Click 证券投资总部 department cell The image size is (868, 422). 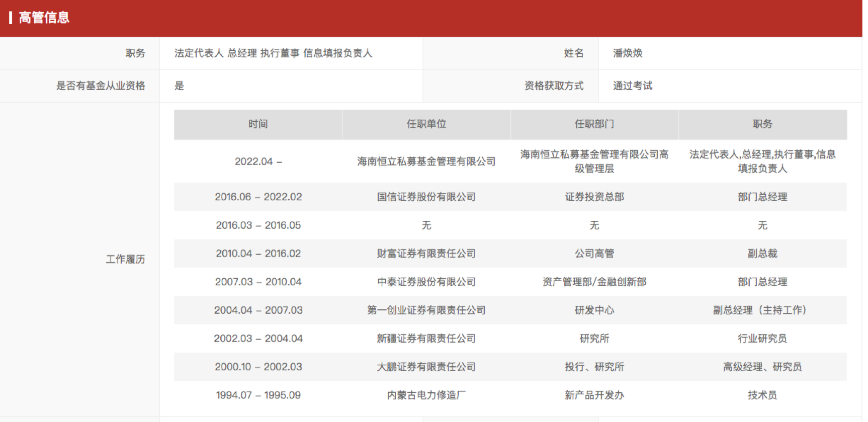coord(594,197)
